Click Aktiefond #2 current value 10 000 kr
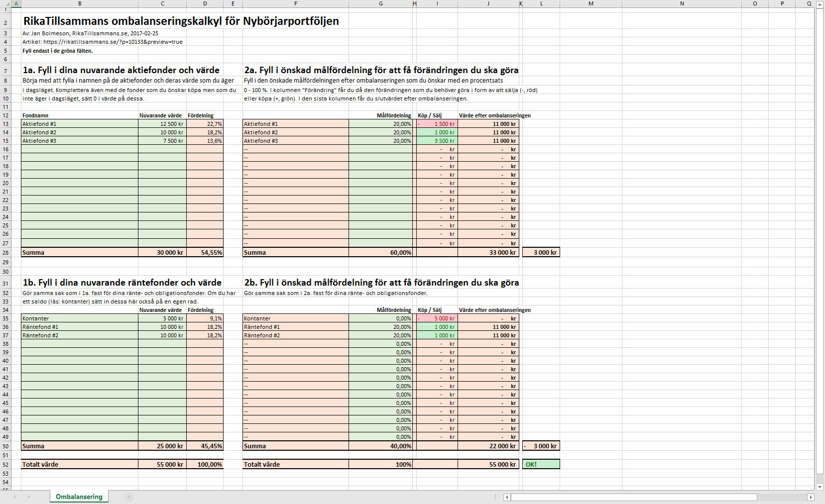This screenshot has height=504, width=825. click(162, 132)
